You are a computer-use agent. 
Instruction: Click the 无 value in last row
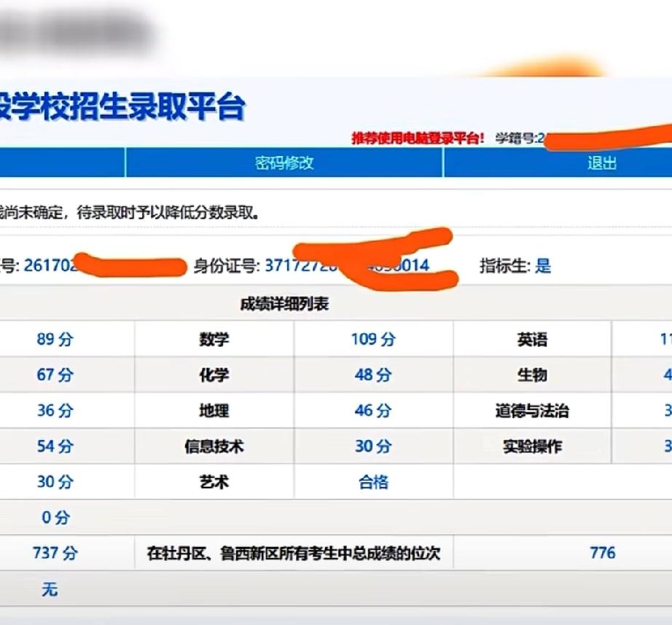point(50,589)
